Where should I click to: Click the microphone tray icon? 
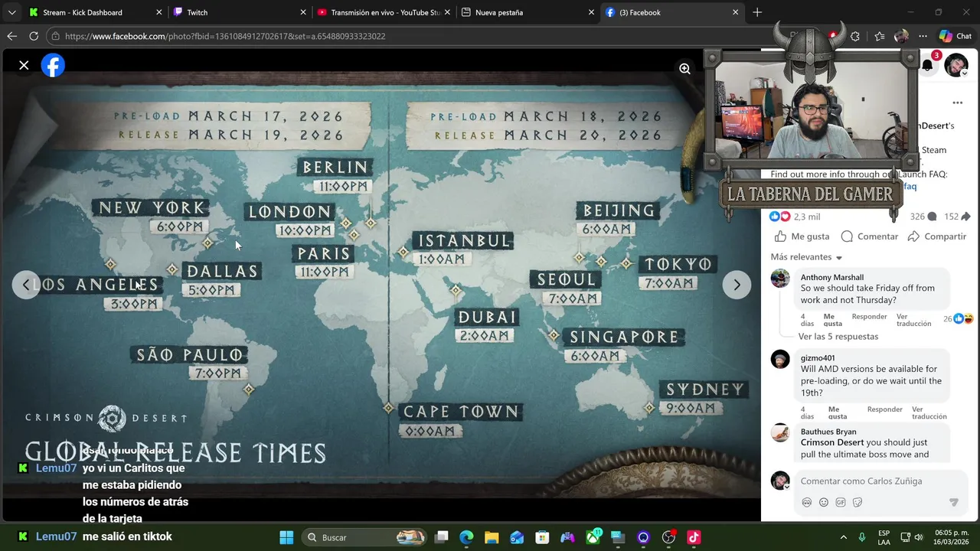[x=862, y=537]
